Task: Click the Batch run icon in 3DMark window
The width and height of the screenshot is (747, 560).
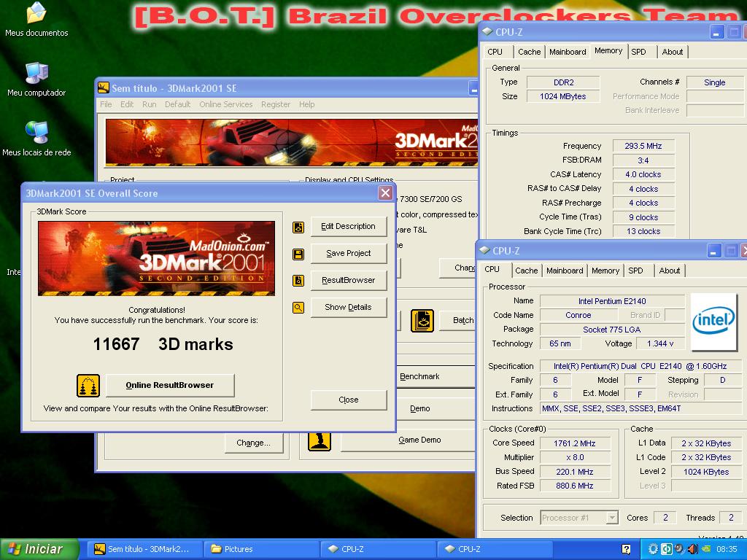Action: [x=422, y=321]
